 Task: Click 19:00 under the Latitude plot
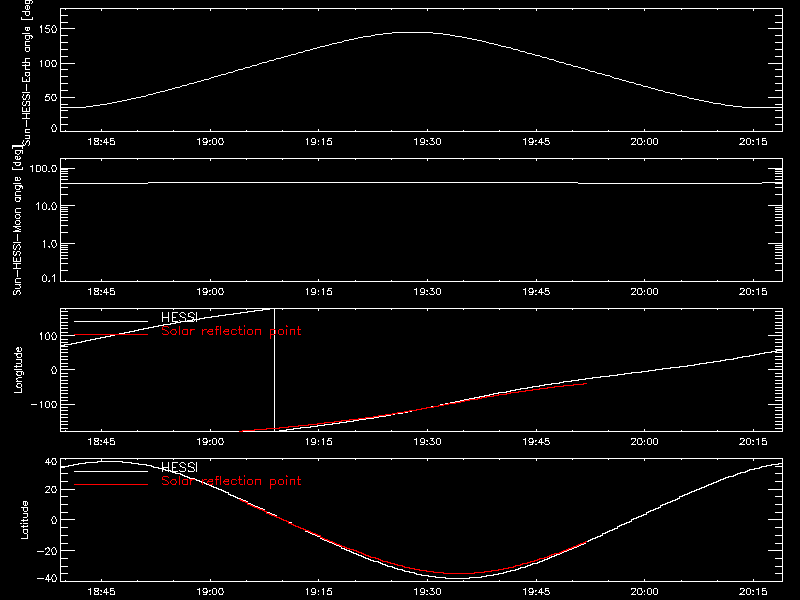(x=210, y=592)
